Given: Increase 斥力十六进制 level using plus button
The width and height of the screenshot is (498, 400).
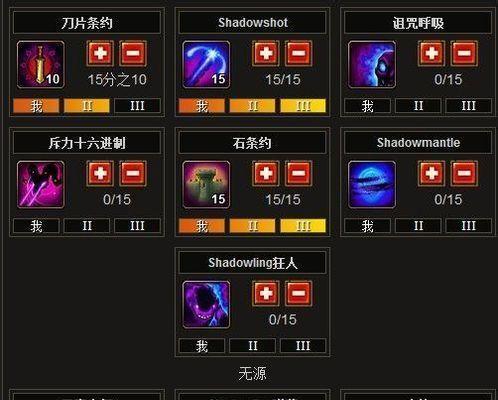Looking at the screenshot, I should pyautogui.click(x=100, y=173).
